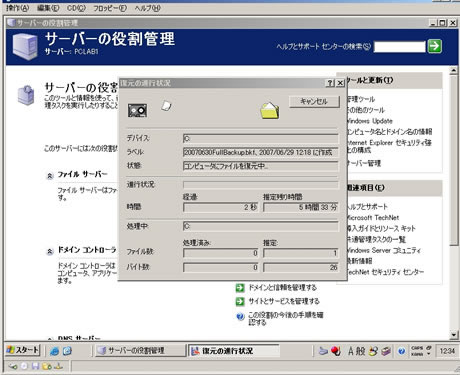Click the 進行状況 progress bar
460x375 pixels.
[261, 184]
